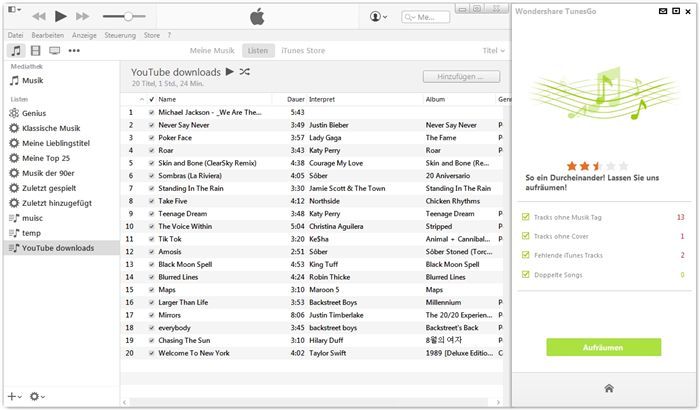Uncheck the Poker Face track checkbox
Image resolution: width=700 pixels, height=410 pixels.
(151, 138)
